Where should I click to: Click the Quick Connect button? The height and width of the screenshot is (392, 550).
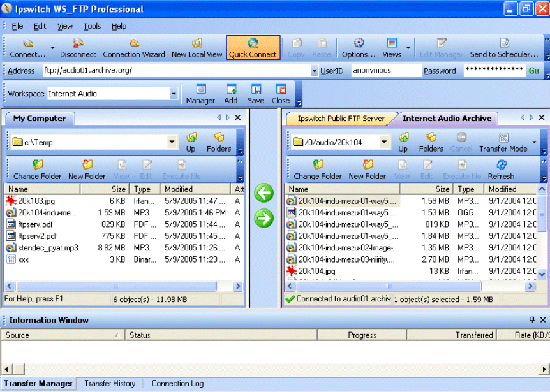[x=253, y=48]
